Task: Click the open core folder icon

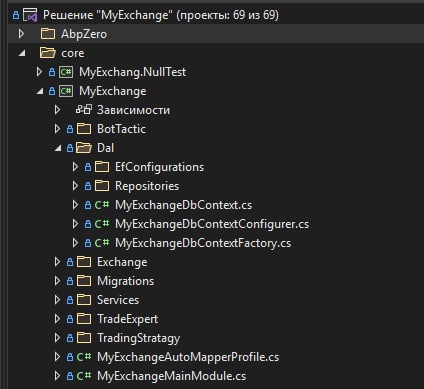Action: coord(48,53)
